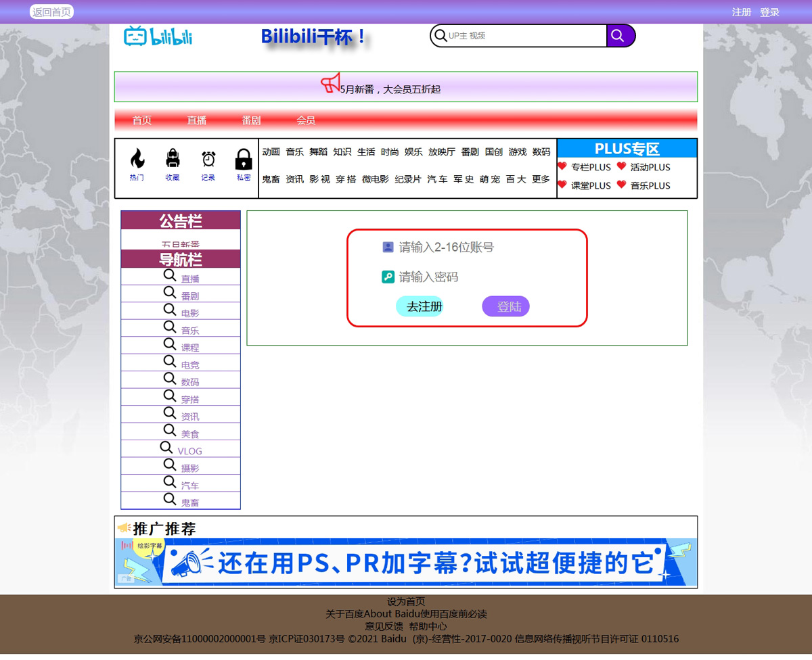
Task: Click the megaphone icon beside 推广推荐
Action: point(124,527)
